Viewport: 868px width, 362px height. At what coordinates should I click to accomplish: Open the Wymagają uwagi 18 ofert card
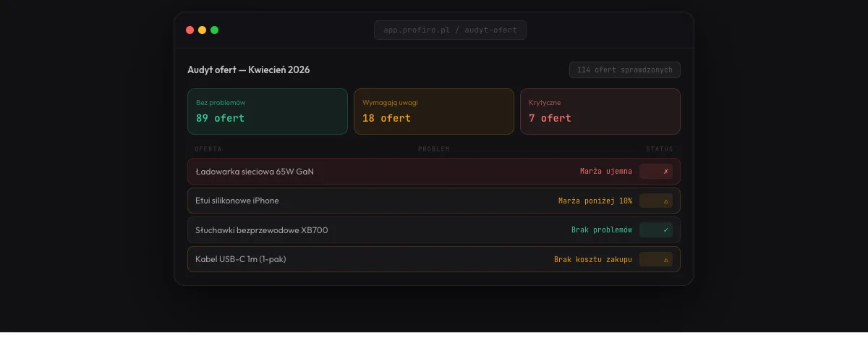coord(434,111)
